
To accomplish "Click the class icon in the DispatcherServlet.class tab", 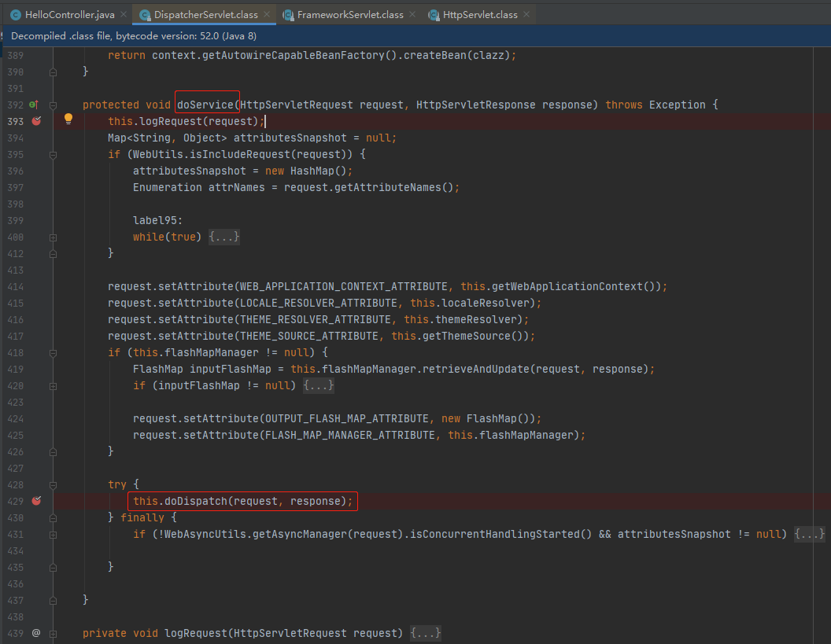I will click(x=142, y=13).
